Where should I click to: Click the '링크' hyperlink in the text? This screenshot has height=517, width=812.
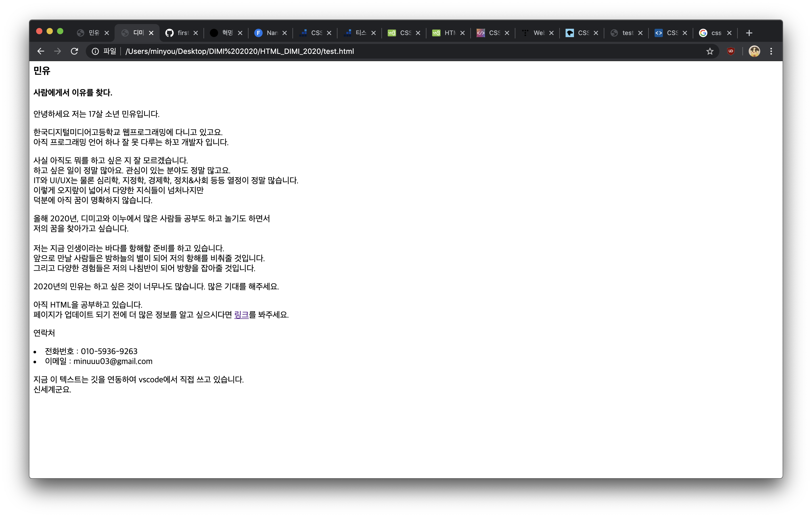pyautogui.click(x=241, y=315)
